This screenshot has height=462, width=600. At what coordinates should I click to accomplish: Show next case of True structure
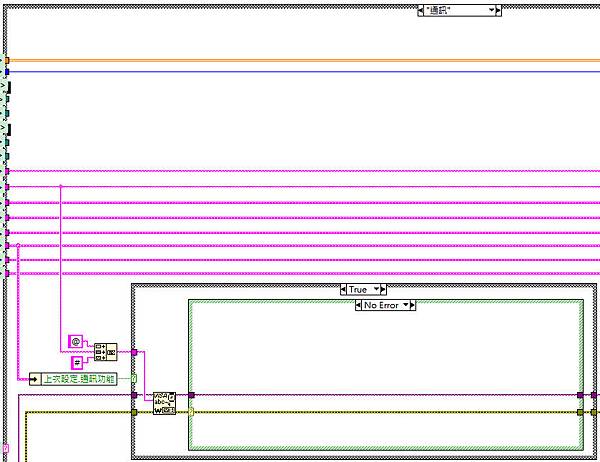[x=383, y=290]
